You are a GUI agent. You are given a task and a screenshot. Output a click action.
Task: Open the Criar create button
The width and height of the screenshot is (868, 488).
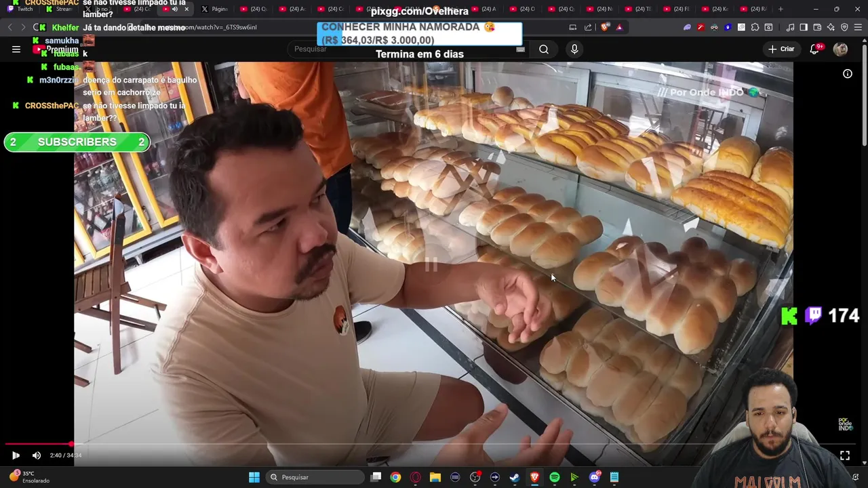point(781,49)
